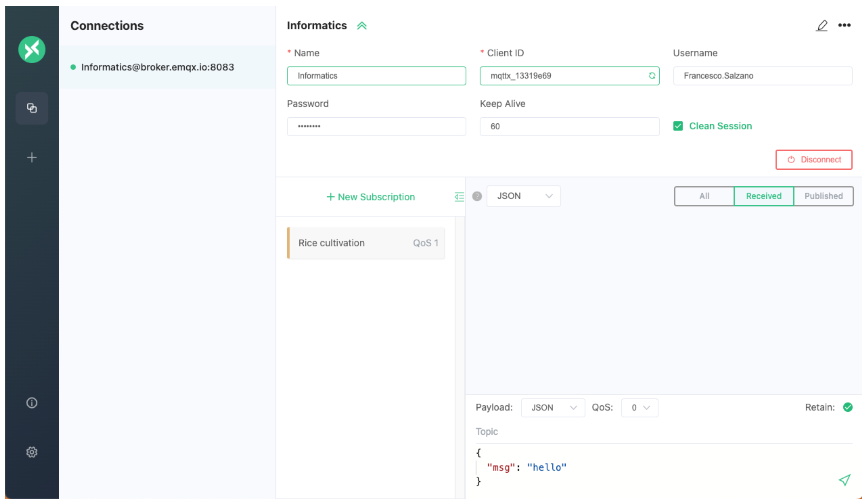Open Settings gear icon in sidebar
The width and height of the screenshot is (866, 504).
(32, 452)
